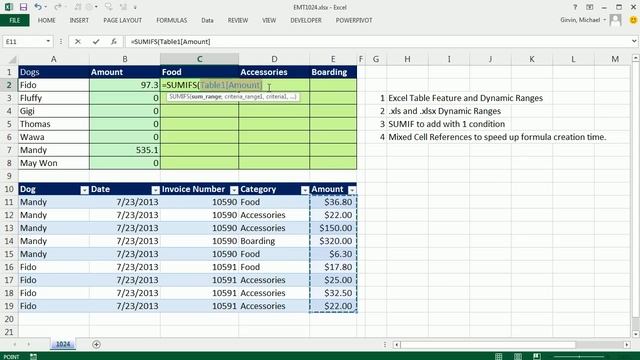Click the vertical scrollbar up arrow

coord(636,59)
